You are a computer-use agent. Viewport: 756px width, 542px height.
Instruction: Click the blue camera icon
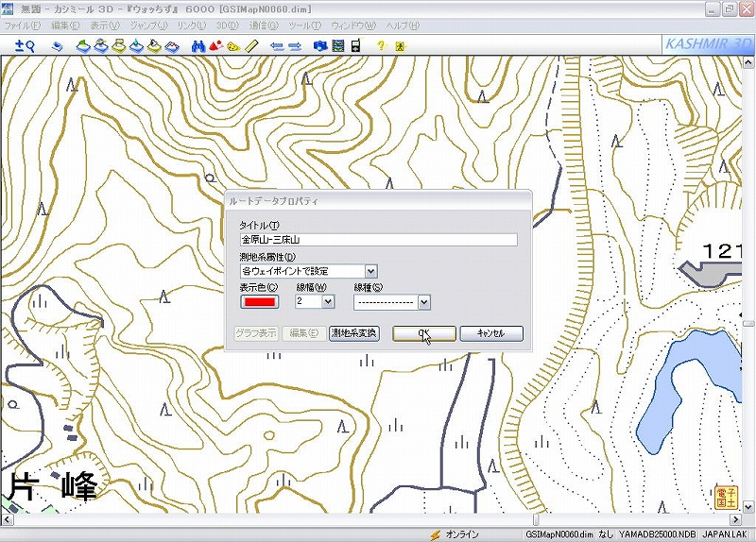(320, 46)
